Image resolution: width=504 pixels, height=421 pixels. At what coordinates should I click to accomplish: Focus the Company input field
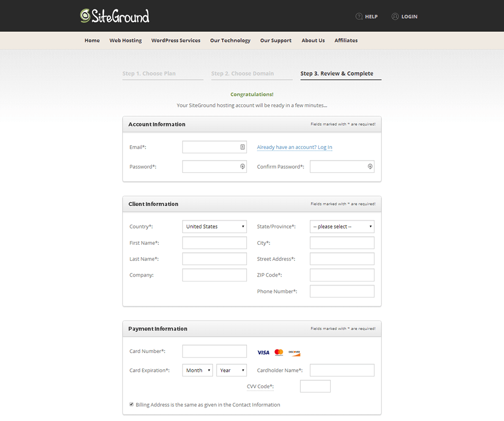coord(214,275)
